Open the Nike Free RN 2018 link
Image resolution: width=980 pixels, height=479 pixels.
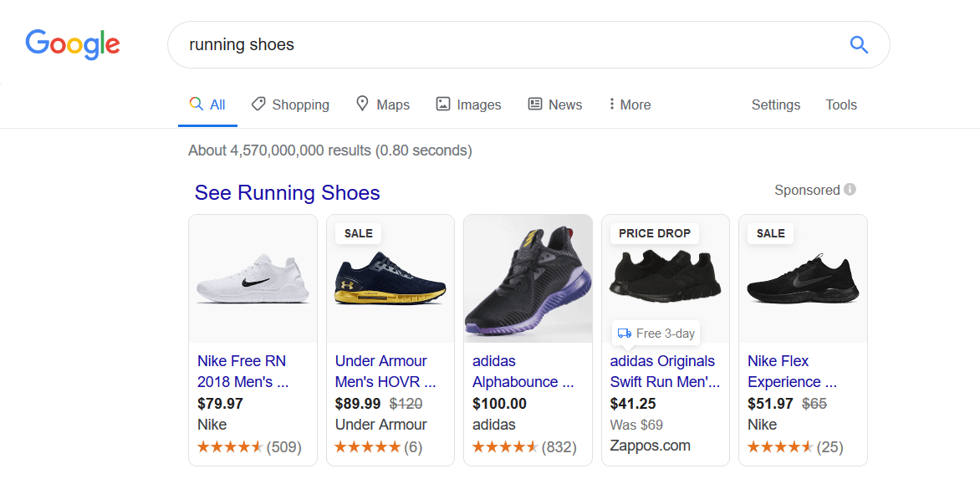coord(242,371)
